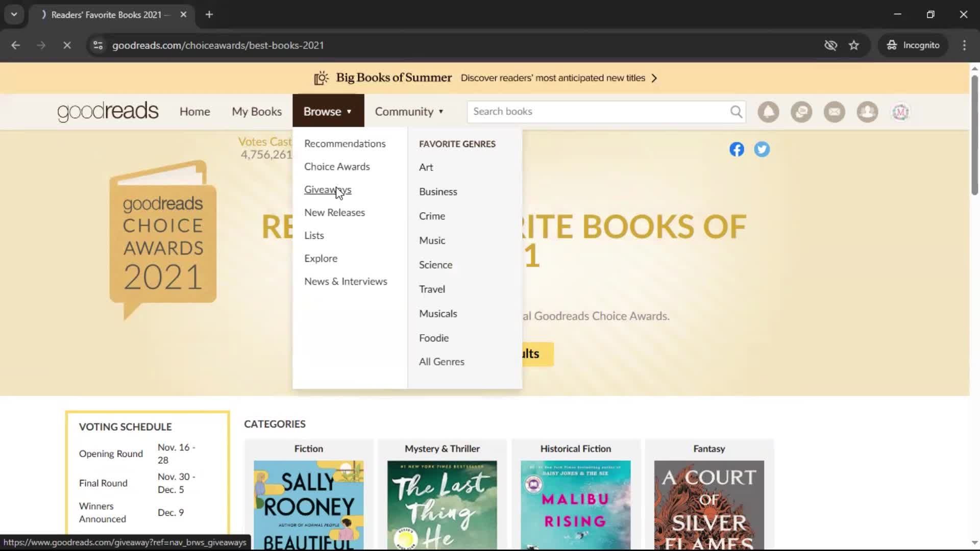
Task: Click the Mystery & Thriller title
Action: pos(442,449)
